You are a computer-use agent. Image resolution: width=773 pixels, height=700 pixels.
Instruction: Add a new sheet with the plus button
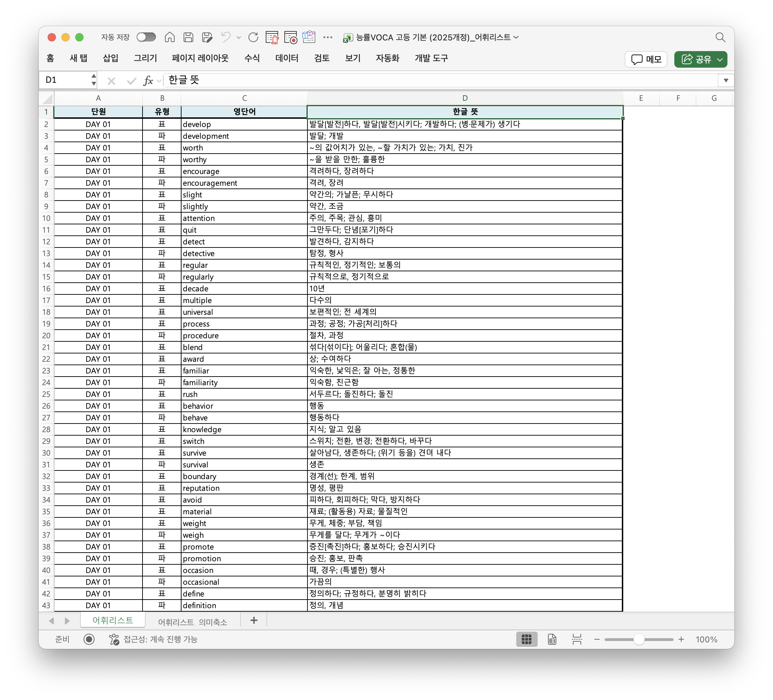click(254, 620)
